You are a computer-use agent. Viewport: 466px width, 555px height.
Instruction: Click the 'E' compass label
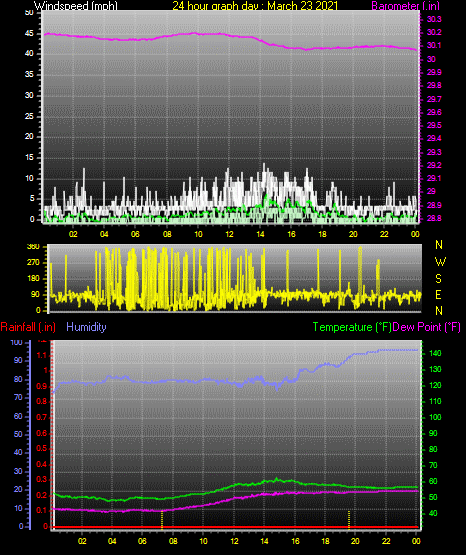pyautogui.click(x=438, y=294)
